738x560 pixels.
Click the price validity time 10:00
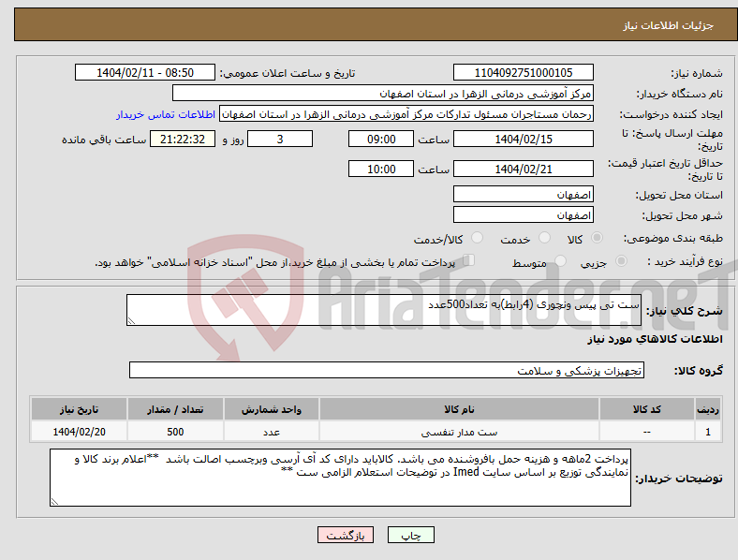[381, 169]
